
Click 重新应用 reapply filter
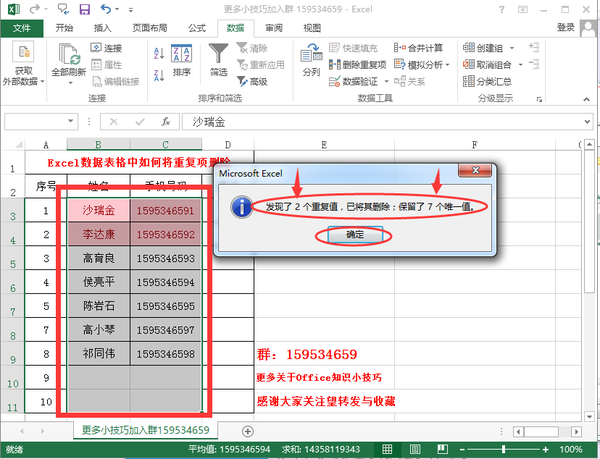tap(261, 65)
